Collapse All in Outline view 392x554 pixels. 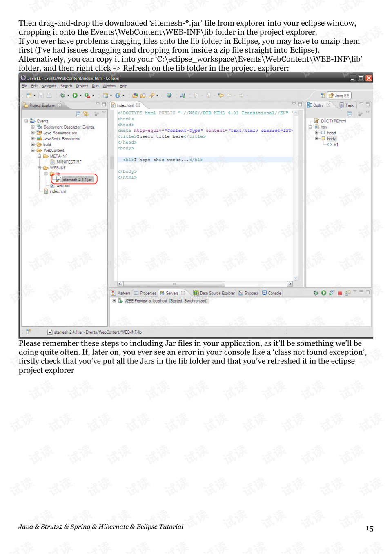pyautogui.click(x=350, y=114)
